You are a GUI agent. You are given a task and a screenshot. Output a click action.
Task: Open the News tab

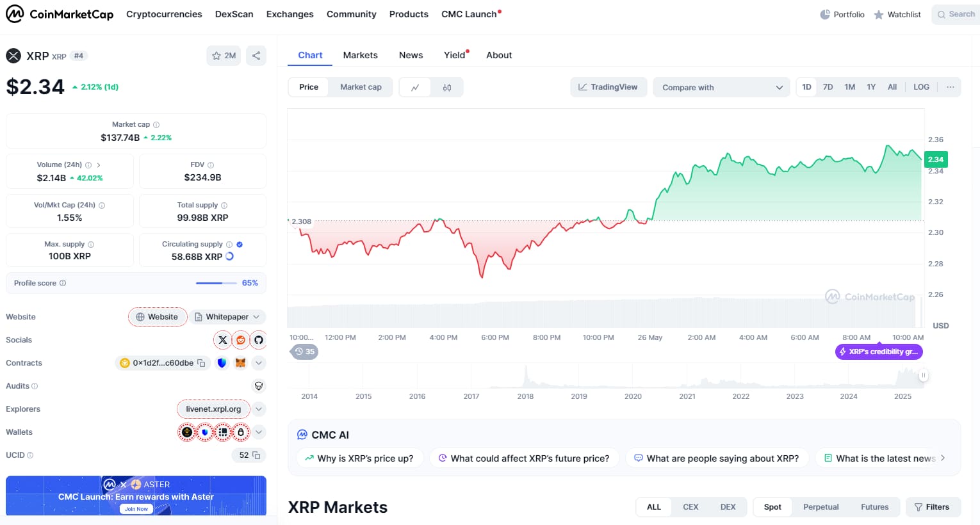pyautogui.click(x=411, y=55)
